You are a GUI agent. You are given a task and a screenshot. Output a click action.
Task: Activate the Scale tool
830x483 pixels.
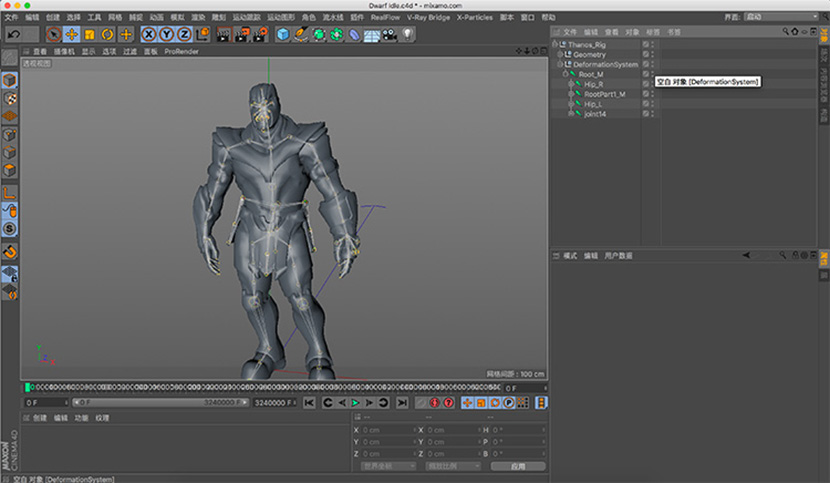coord(89,35)
